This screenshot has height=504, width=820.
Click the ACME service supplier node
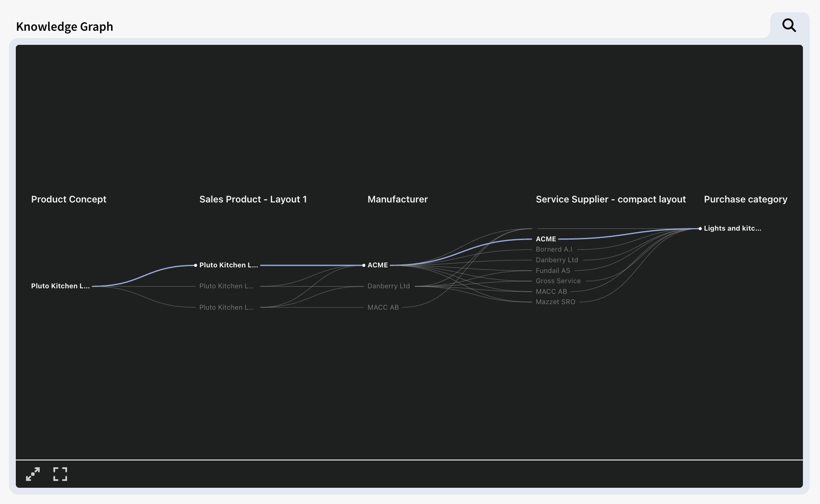pyautogui.click(x=545, y=239)
